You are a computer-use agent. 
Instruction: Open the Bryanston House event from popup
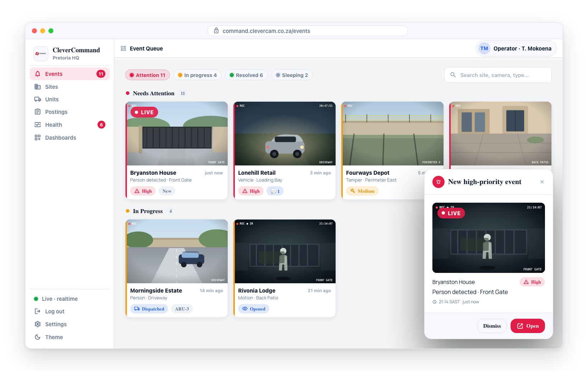click(528, 326)
